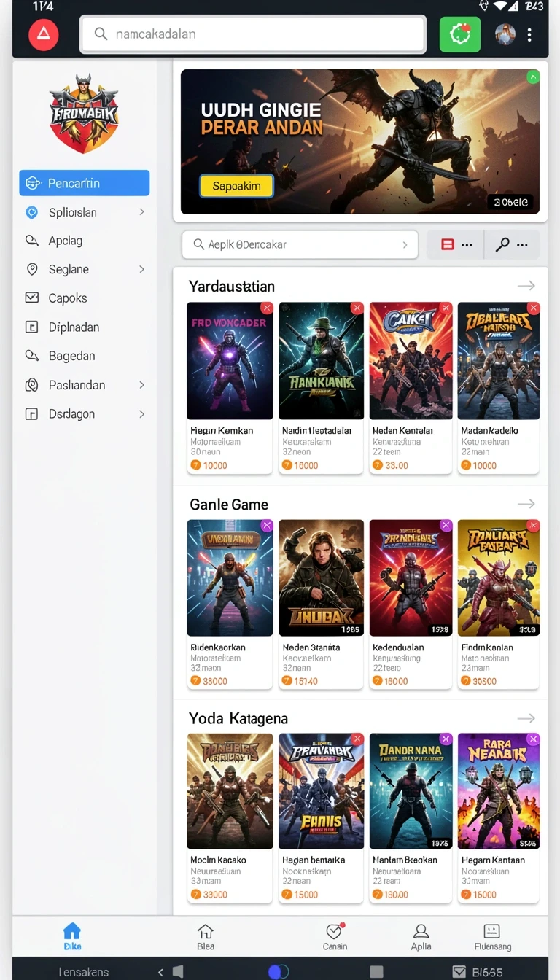Open the Mantam Bkeokan game card
Viewport: 560px width, 980px height.
411,818
